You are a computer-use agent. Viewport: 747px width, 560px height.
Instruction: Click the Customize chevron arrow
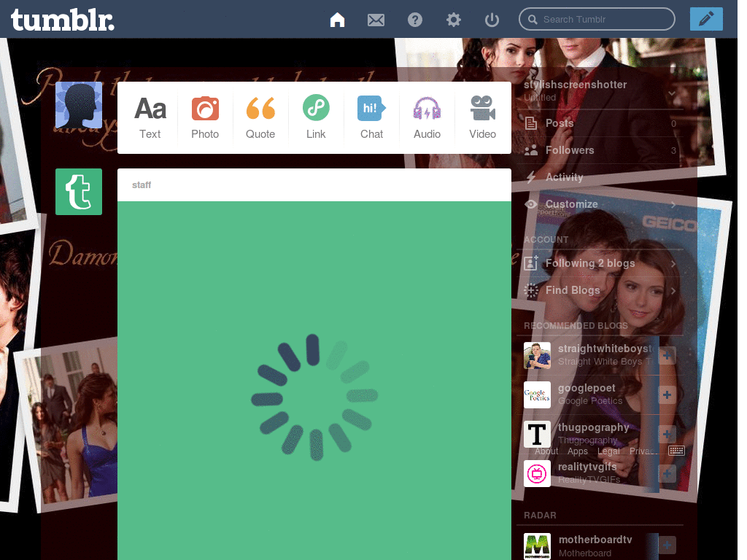tap(673, 204)
